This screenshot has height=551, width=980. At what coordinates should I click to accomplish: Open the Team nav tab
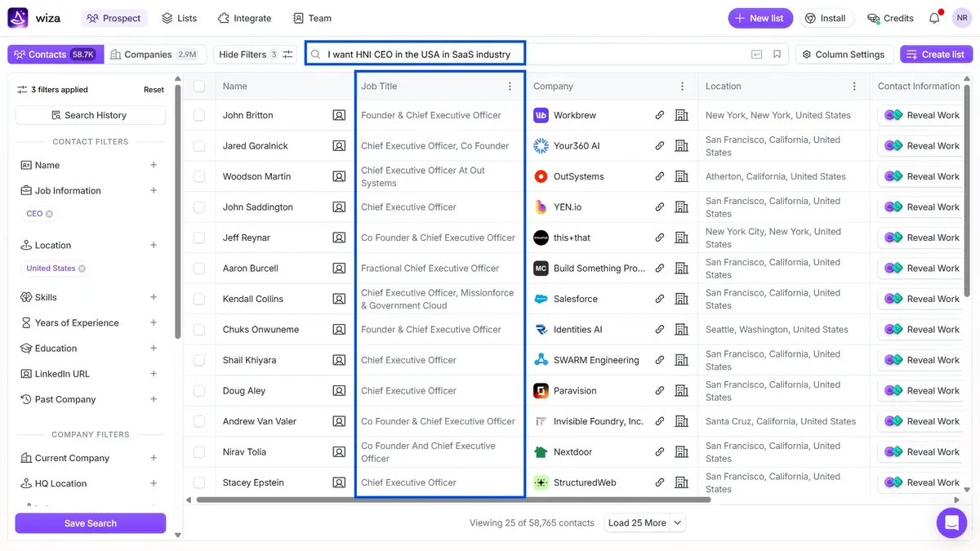[x=312, y=18]
